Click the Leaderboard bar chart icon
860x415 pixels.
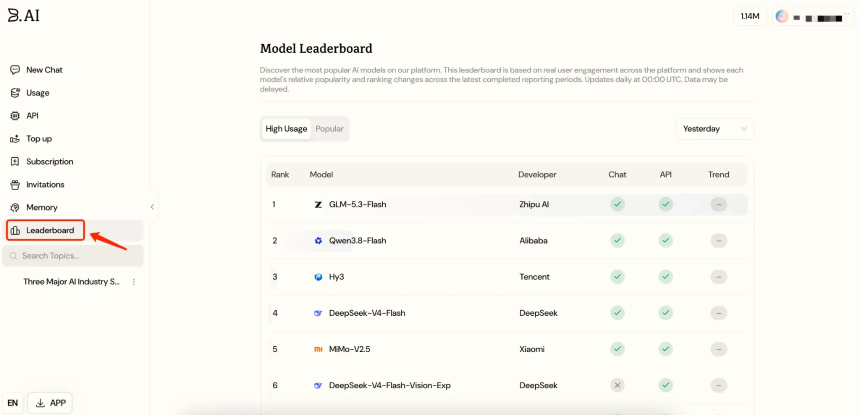click(15, 231)
